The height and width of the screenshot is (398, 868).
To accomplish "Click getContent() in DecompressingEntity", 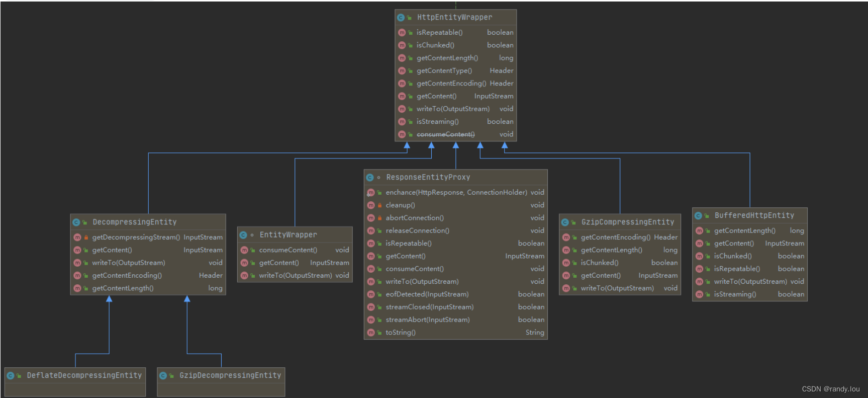I will tap(112, 250).
